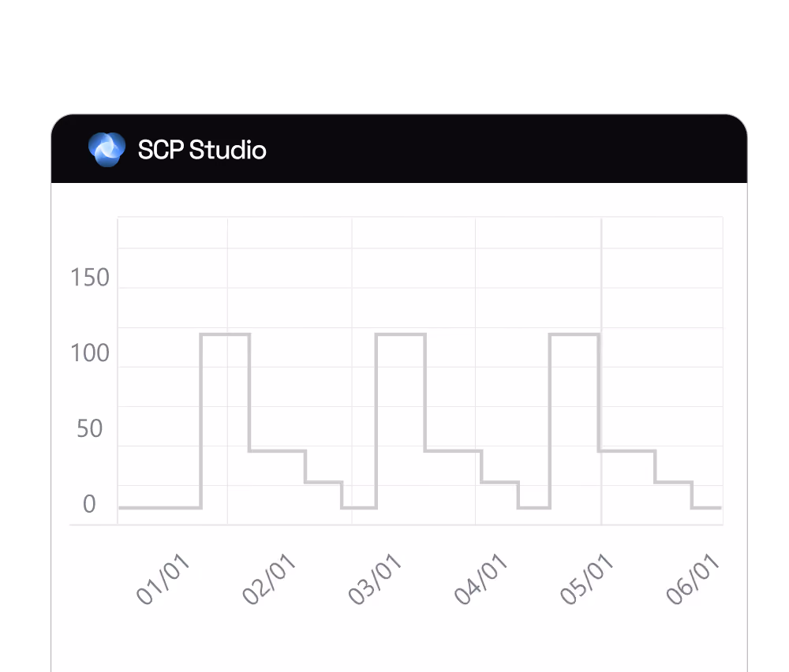Click the flat zero line at chart start

[x=159, y=508]
